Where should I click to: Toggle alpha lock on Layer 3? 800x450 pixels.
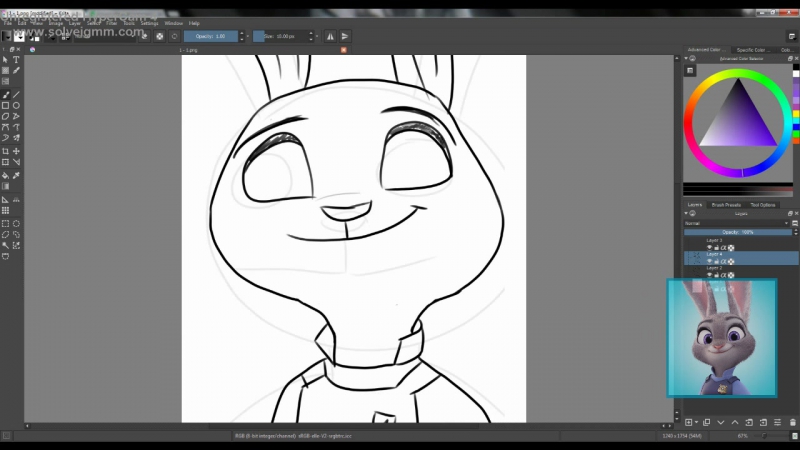[x=731, y=247]
